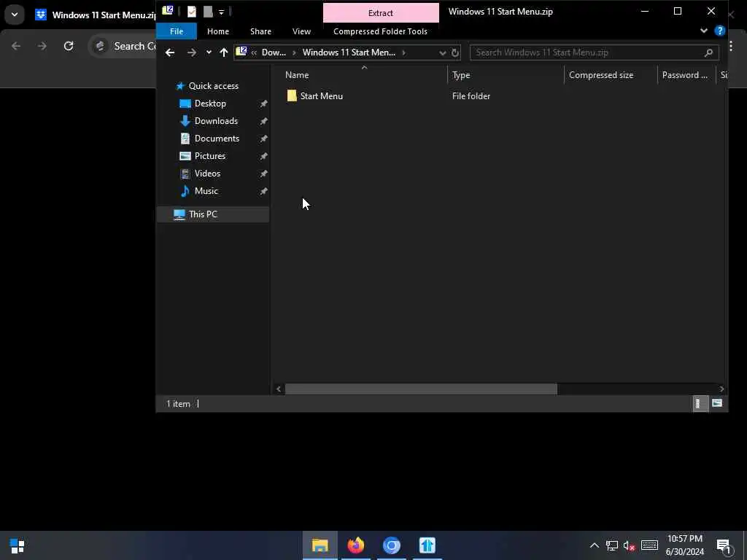Click the muted volume tray icon

(630, 545)
